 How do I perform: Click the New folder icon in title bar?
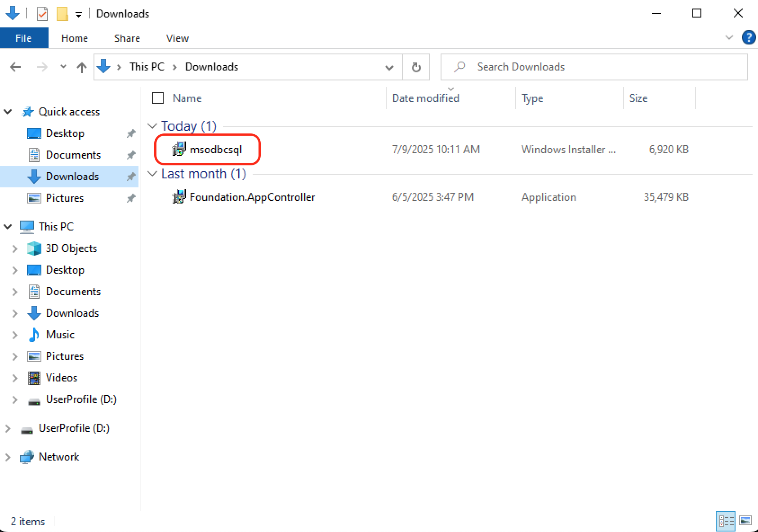pos(62,14)
